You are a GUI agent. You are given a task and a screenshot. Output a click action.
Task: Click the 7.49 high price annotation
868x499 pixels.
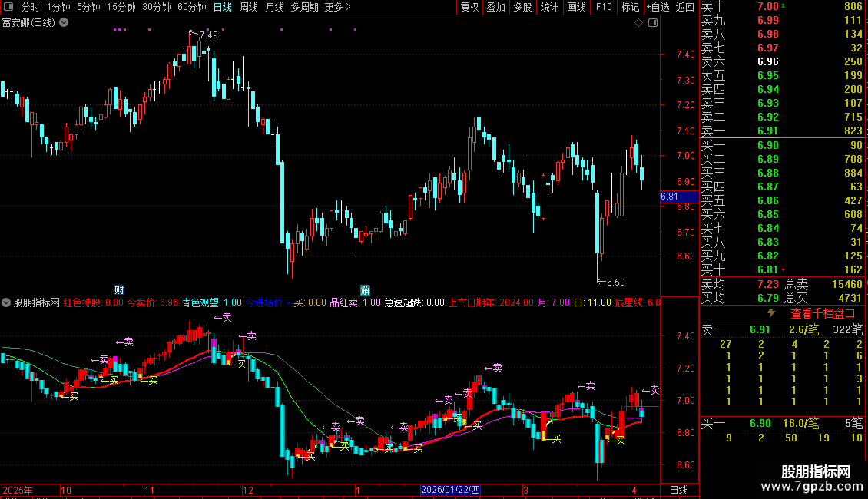pos(209,35)
